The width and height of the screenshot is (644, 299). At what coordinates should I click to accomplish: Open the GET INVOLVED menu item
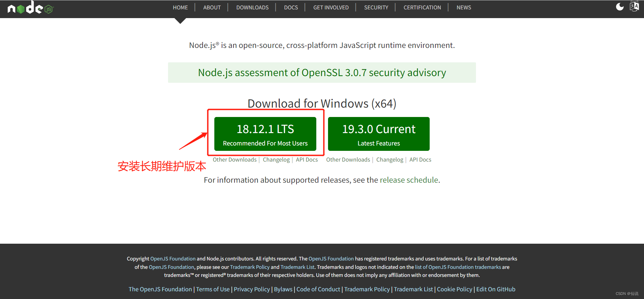(331, 7)
